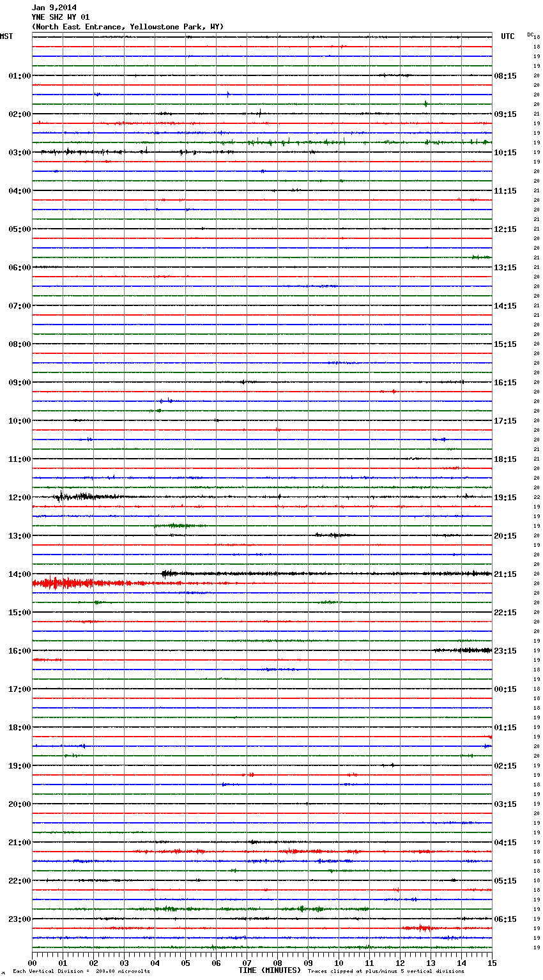543x980 pixels.
Task: Click the 23:15 UTC time label
Action: 505,651
